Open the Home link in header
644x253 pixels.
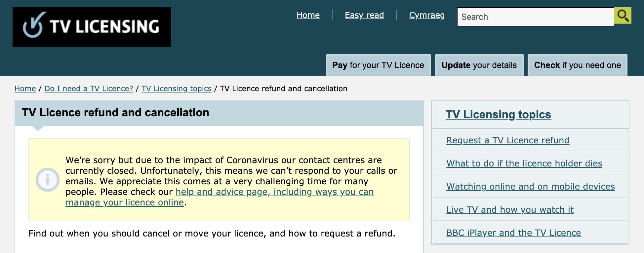pyautogui.click(x=308, y=15)
